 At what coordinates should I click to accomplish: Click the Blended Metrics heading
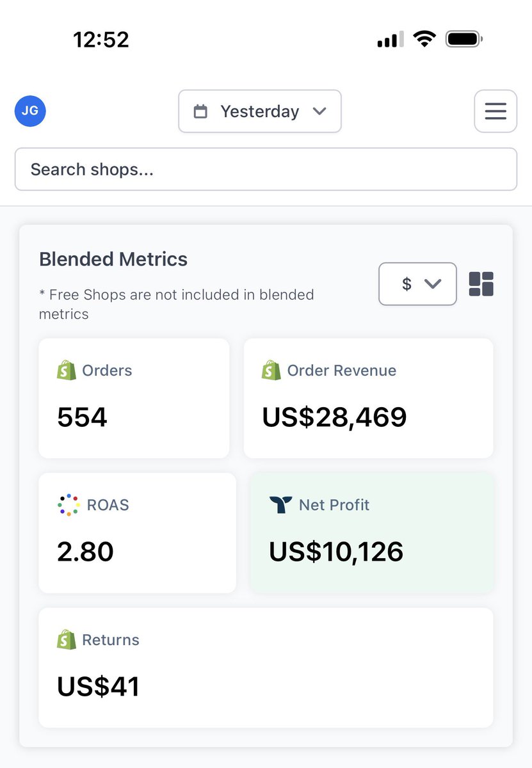[x=113, y=259]
